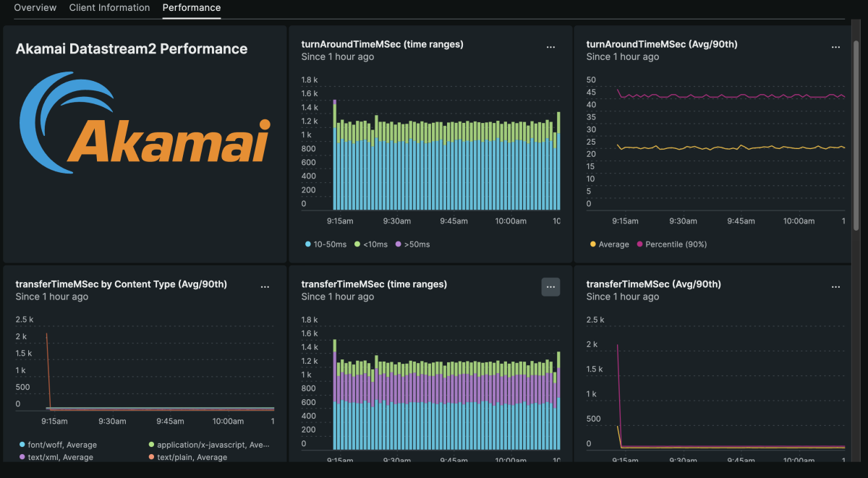The image size is (868, 478).
Task: Open options menu for turnAroundTimeMSec (time ranges) widget
Action: [550, 47]
